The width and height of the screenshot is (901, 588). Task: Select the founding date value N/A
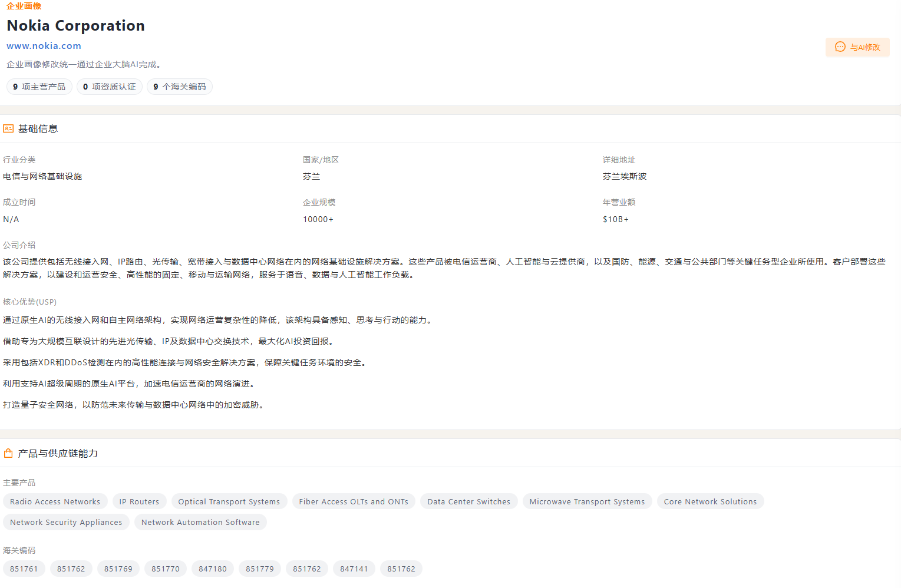11,219
